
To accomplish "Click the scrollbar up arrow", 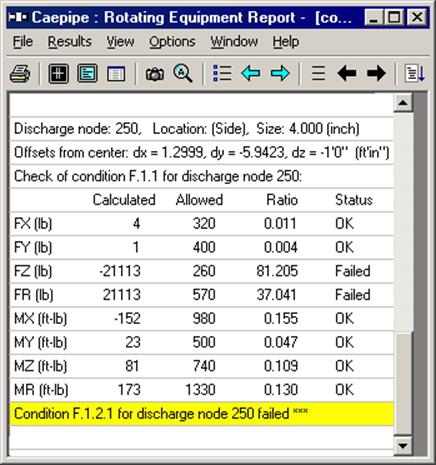I will pos(403,103).
